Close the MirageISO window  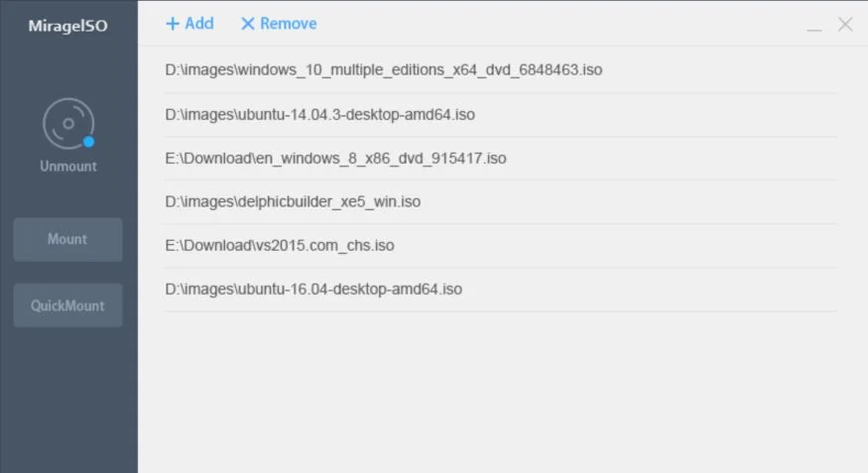point(845,25)
